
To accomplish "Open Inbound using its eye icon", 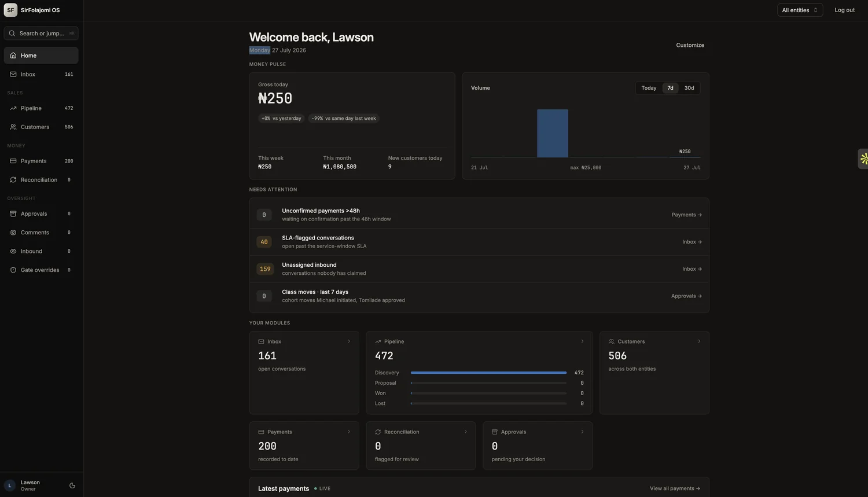I will coord(13,251).
